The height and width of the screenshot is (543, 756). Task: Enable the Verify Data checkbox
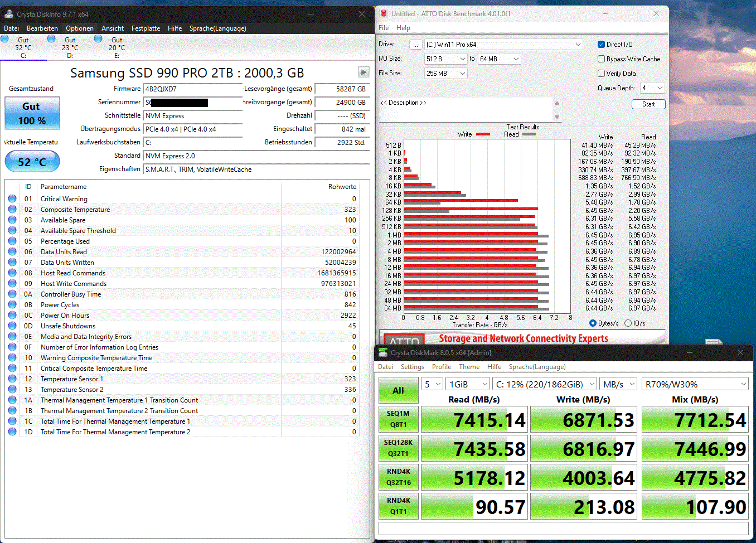tap(601, 73)
